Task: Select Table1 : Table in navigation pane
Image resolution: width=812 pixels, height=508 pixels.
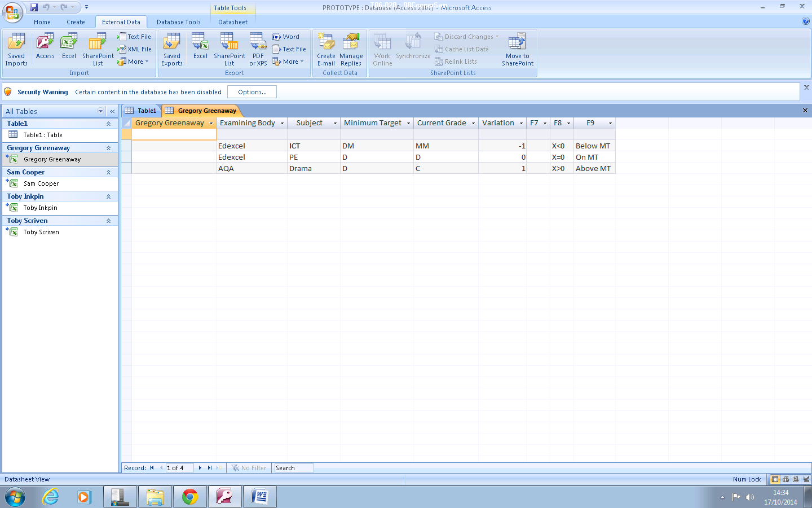Action: pyautogui.click(x=61, y=135)
